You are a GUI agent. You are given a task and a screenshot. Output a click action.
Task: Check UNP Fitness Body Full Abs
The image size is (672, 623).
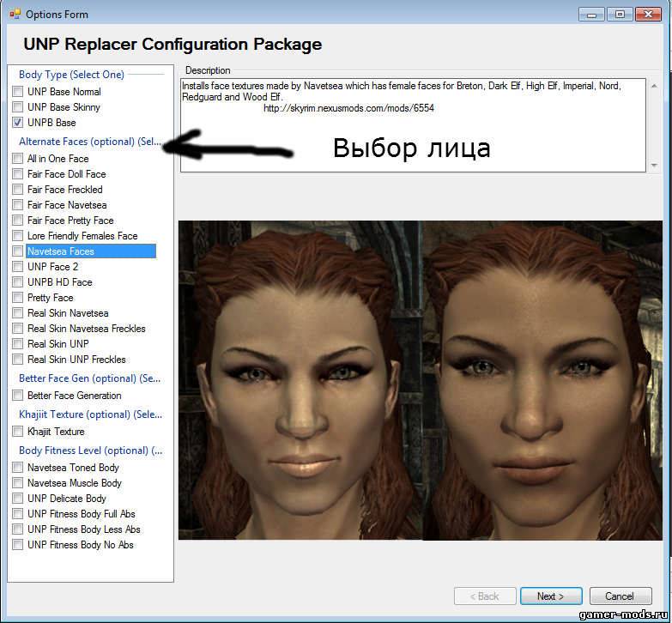[17, 514]
